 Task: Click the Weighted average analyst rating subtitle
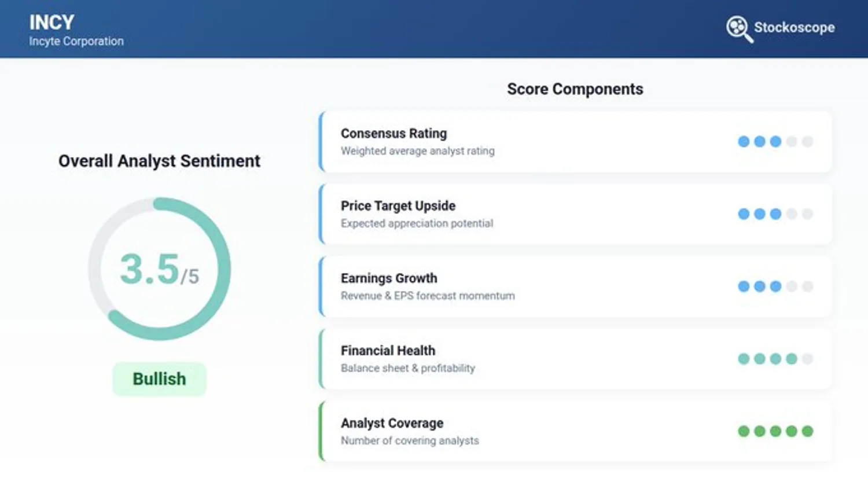tap(418, 151)
